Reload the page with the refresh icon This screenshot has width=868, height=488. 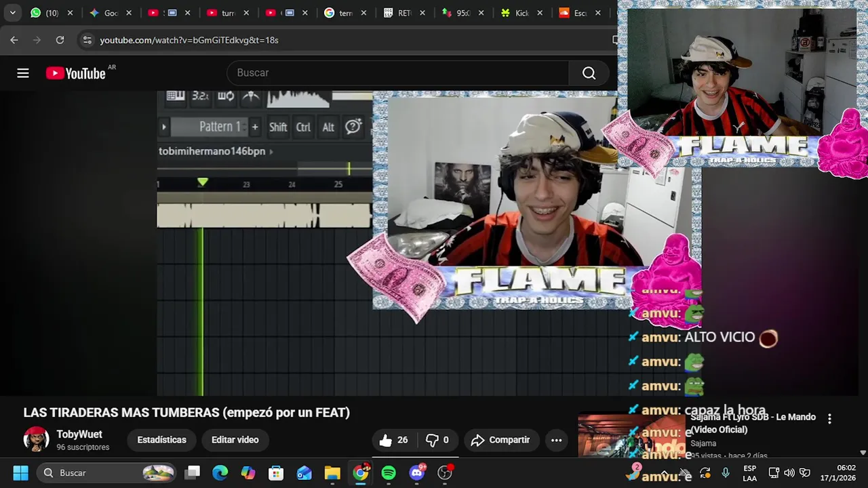(x=60, y=40)
